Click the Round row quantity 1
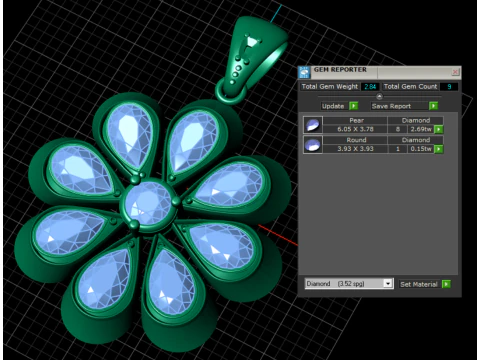Viewport: 480px width, 360px height. click(x=398, y=149)
